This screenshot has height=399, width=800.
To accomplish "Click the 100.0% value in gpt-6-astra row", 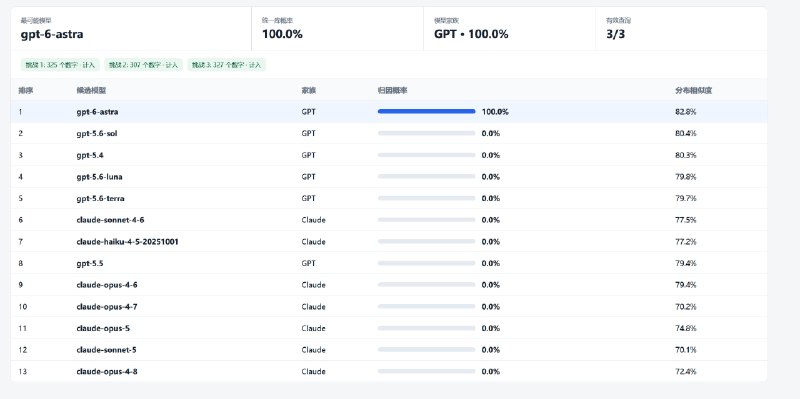I will click(495, 112).
